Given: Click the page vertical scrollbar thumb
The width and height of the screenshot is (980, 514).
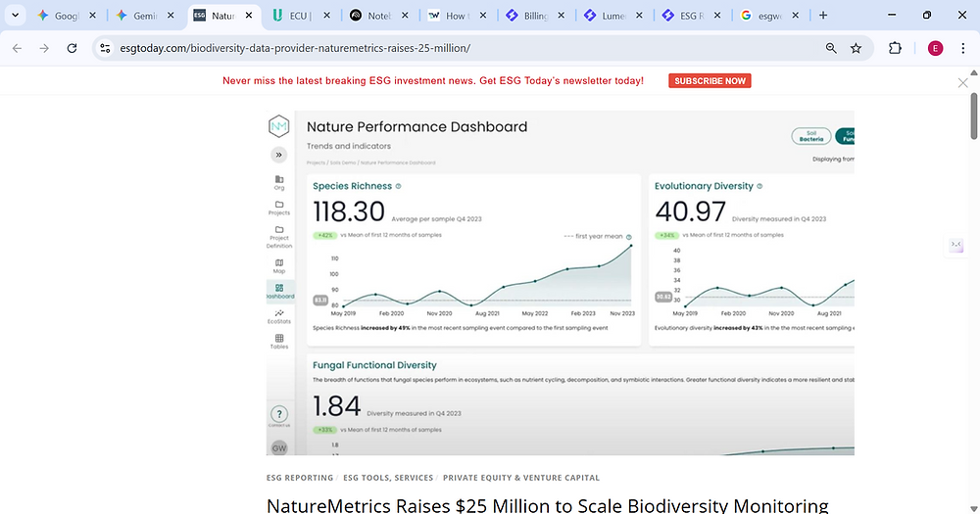Looking at the screenshot, I should coord(974,117).
